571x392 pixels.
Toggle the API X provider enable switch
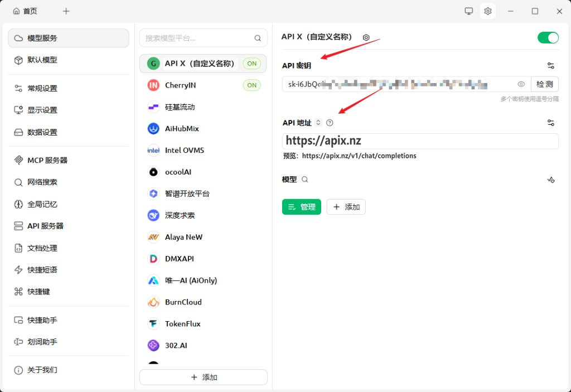[x=548, y=37]
